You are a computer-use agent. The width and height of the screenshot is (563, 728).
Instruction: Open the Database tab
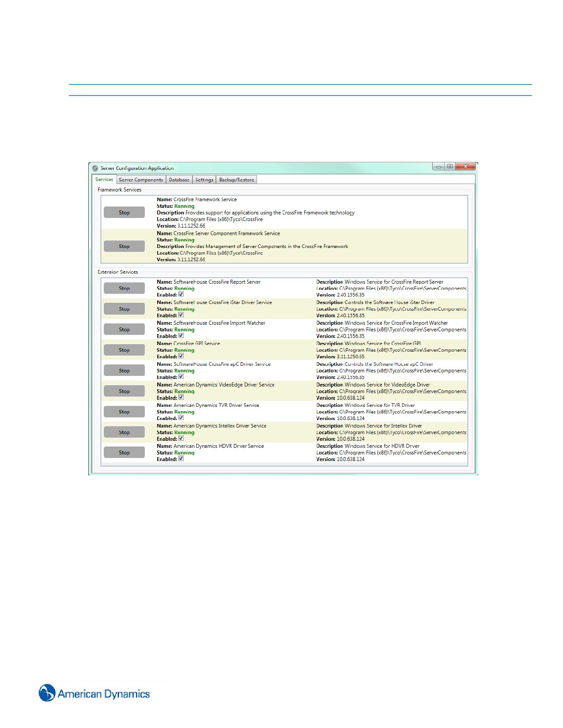[179, 180]
